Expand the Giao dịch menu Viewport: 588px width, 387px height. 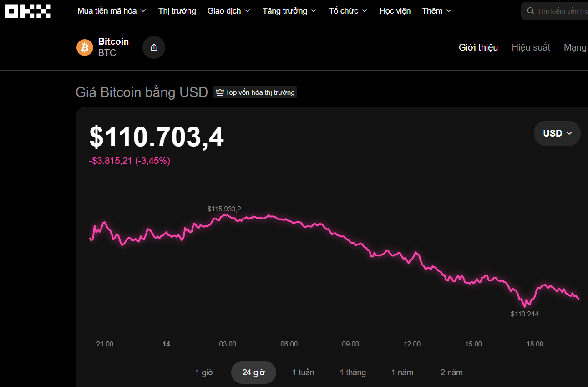click(228, 11)
